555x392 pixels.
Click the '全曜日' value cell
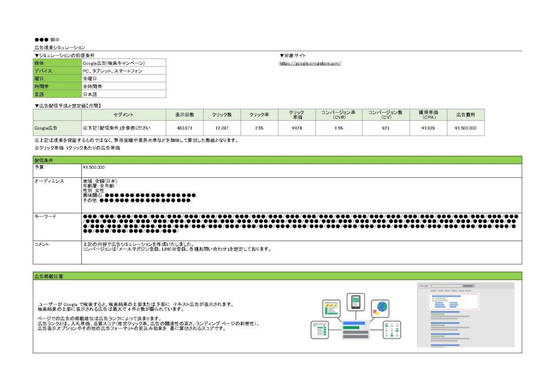tap(124, 79)
